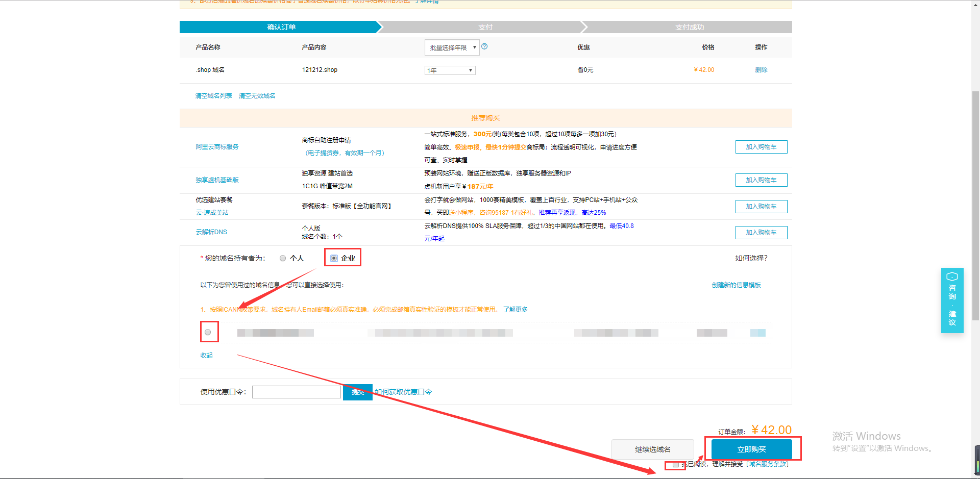The image size is (980, 479).
Task: Click the 继续选域名 button
Action: click(x=652, y=449)
